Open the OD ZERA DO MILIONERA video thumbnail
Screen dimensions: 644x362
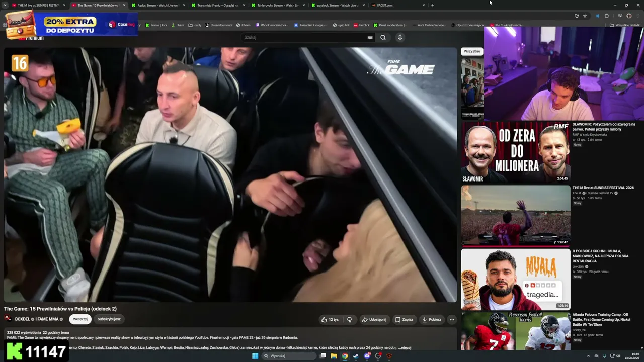click(516, 152)
